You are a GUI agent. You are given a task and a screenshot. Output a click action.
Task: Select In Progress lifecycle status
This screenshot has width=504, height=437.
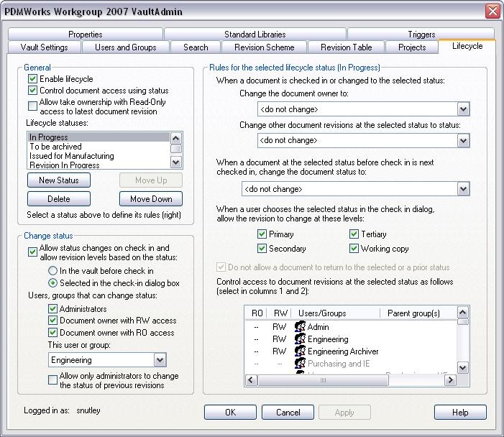point(98,137)
